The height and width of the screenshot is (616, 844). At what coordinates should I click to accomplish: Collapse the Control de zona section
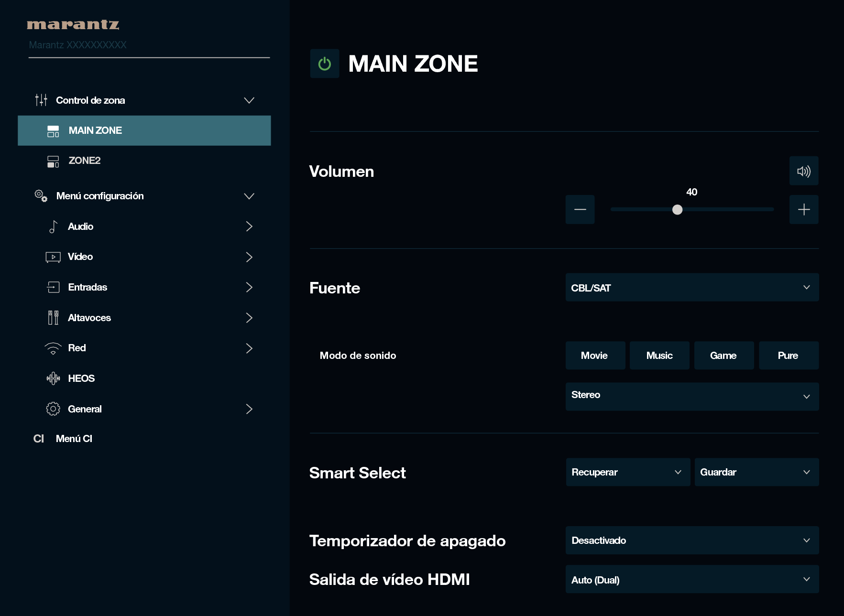click(249, 100)
